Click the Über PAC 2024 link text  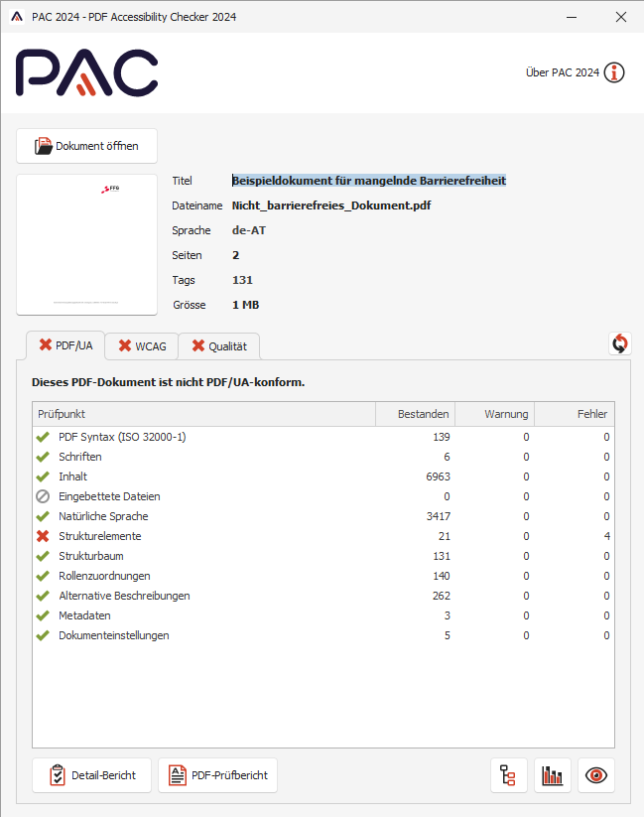(563, 72)
